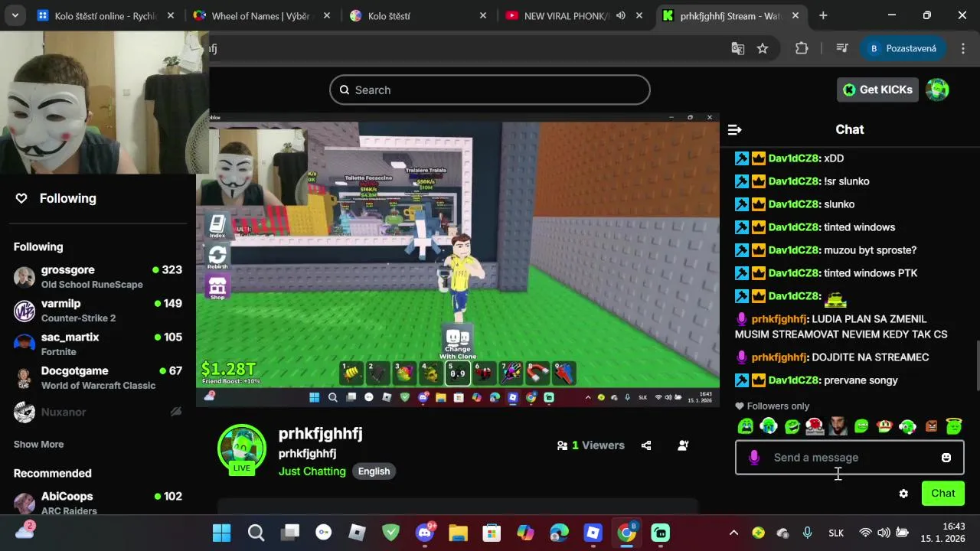
Task: Open the tab search dropdown arrow
Action: [x=15, y=15]
